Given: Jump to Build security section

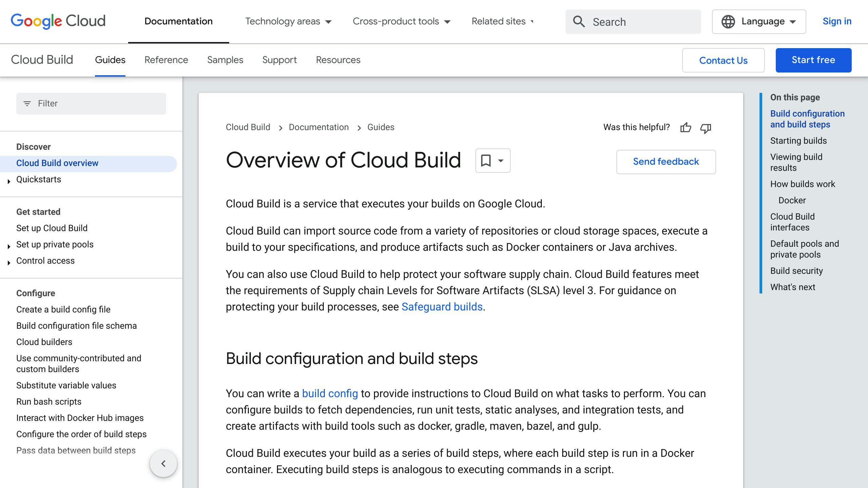Looking at the screenshot, I should click(796, 271).
